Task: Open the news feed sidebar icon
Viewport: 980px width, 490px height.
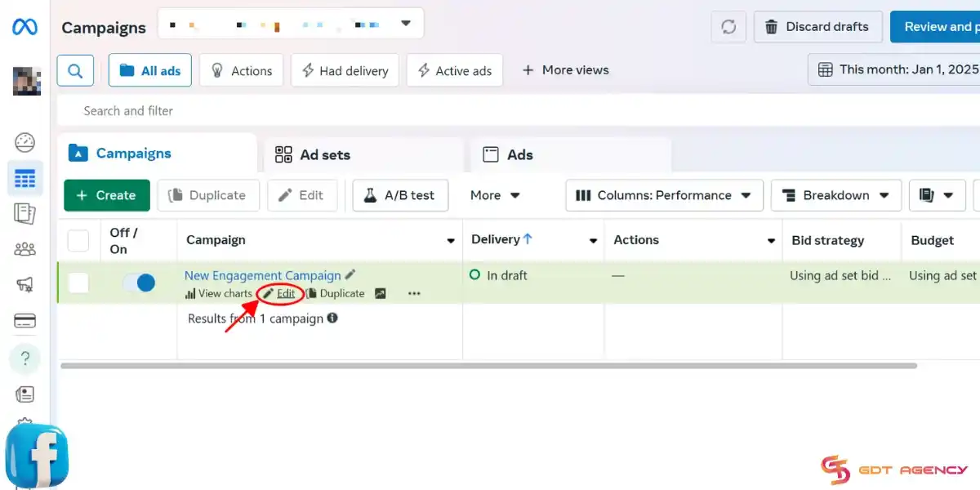Action: [x=25, y=394]
